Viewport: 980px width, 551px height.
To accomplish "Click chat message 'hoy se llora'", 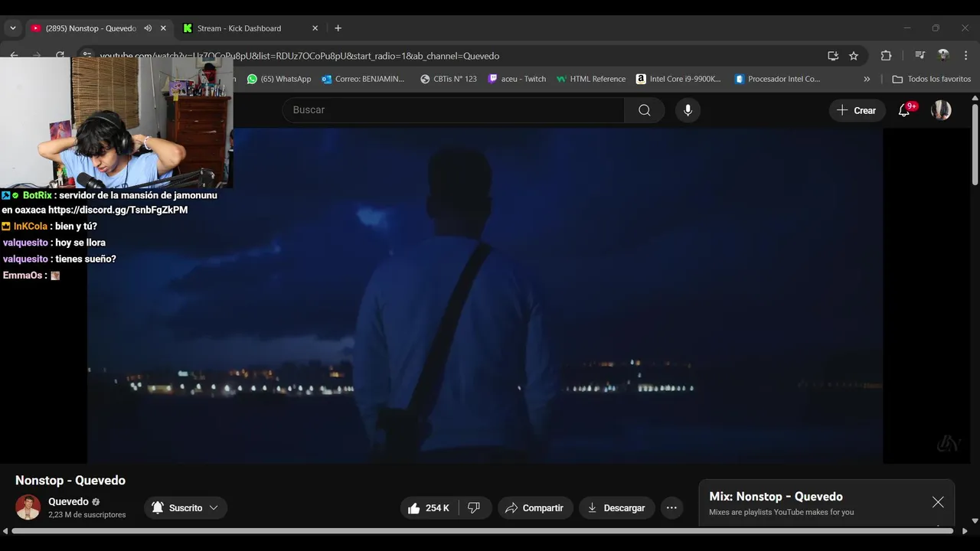I will (x=80, y=243).
